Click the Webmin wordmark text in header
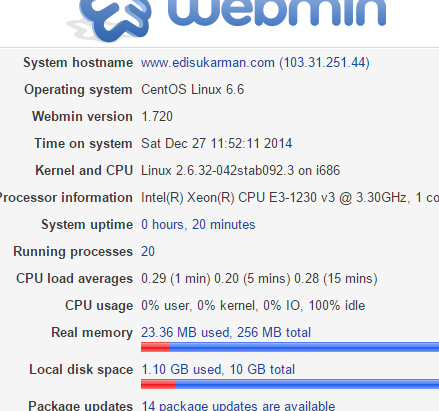The width and height of the screenshot is (439, 411). coord(277,13)
